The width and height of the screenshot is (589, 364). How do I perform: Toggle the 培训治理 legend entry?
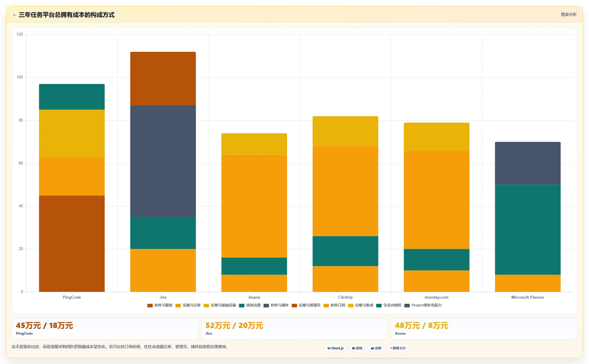click(250, 305)
